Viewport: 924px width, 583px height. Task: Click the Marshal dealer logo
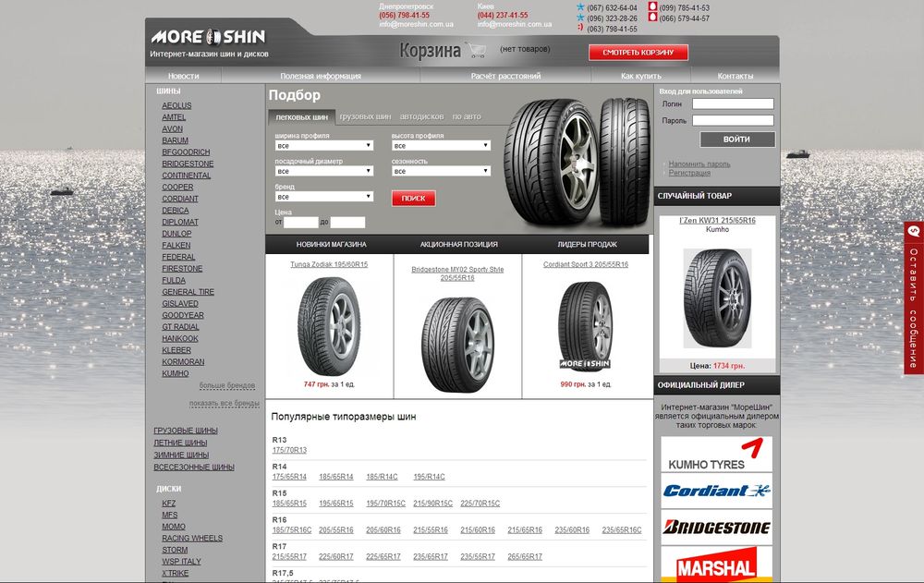716,565
